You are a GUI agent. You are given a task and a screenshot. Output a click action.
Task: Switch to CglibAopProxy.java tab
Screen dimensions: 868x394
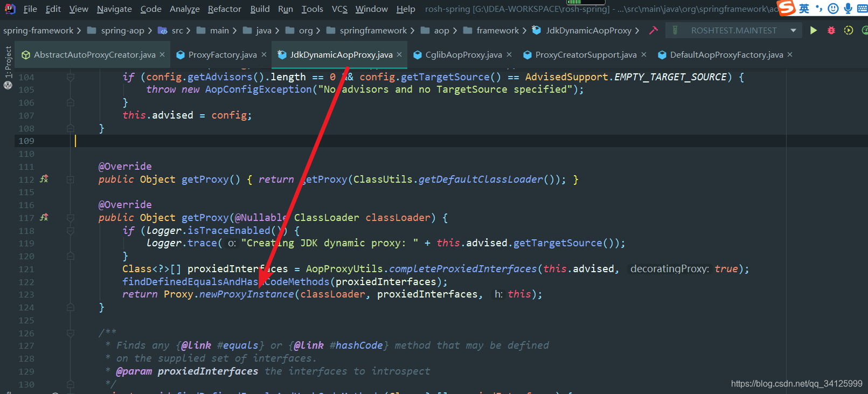(x=458, y=55)
